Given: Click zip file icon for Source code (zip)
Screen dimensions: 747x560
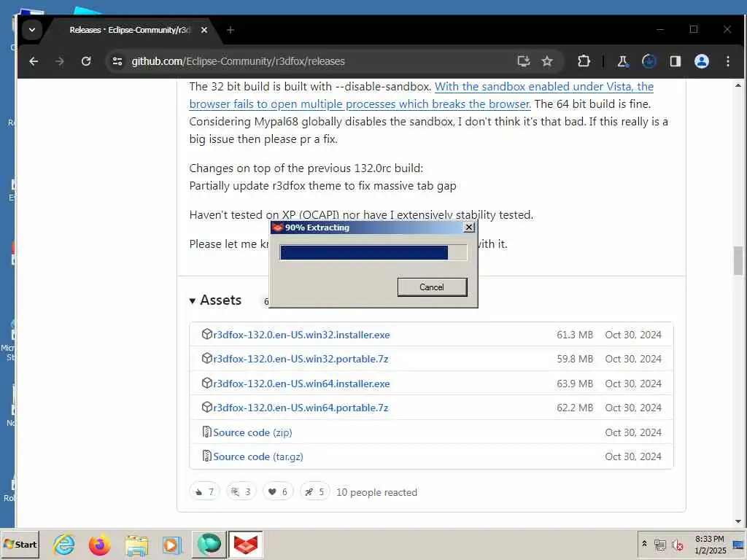Looking at the screenshot, I should [x=206, y=432].
